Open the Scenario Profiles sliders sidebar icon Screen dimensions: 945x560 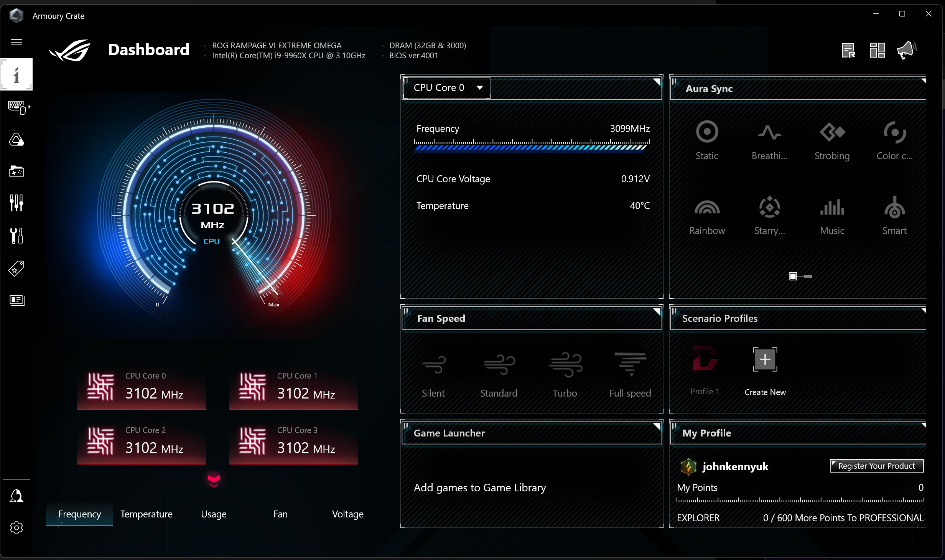[16, 203]
